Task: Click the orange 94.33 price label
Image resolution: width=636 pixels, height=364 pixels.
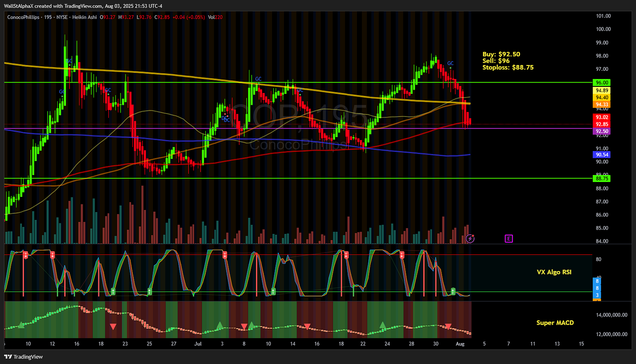Action: (x=601, y=104)
